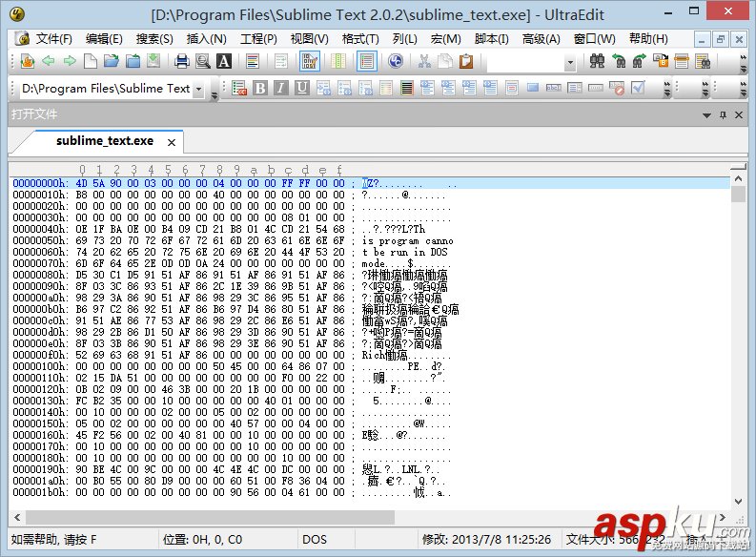
Task: Open print preview magnifier icon
Action: click(x=203, y=61)
